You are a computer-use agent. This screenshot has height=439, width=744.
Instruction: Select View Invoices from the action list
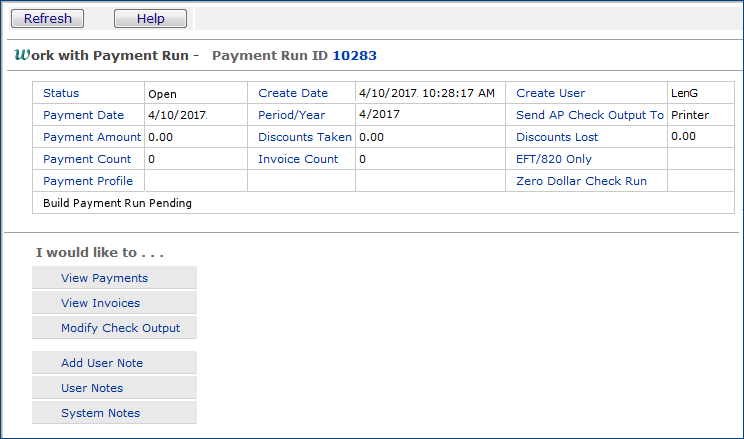coord(100,303)
